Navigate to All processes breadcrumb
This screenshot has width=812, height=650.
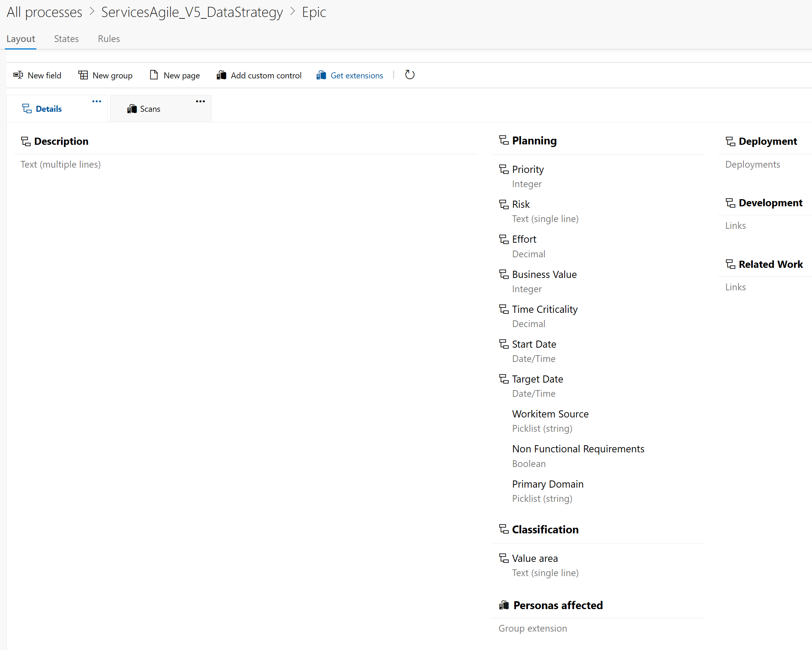44,12
